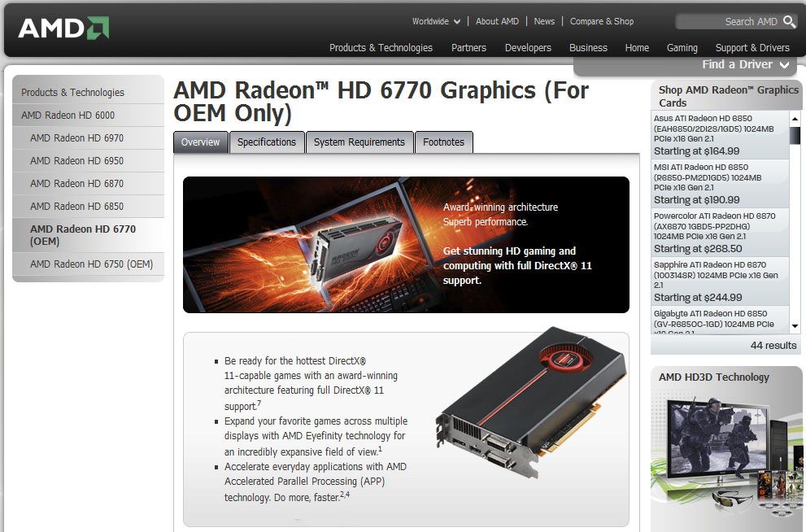
Task: Click the Radeon hero banner image
Action: click(x=406, y=245)
